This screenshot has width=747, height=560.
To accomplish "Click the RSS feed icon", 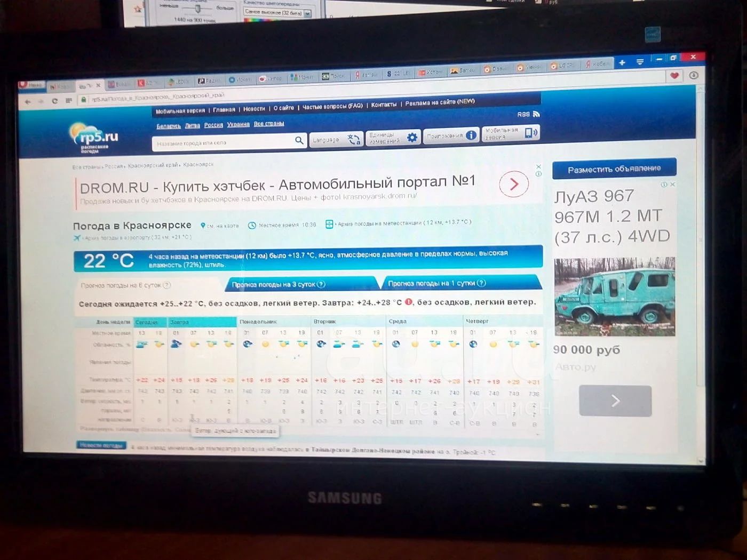I will [x=536, y=114].
